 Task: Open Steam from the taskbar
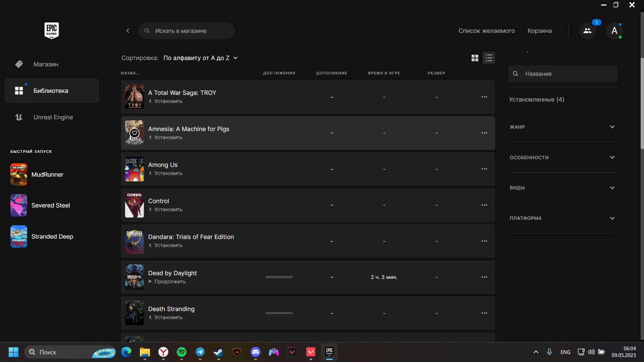218,352
